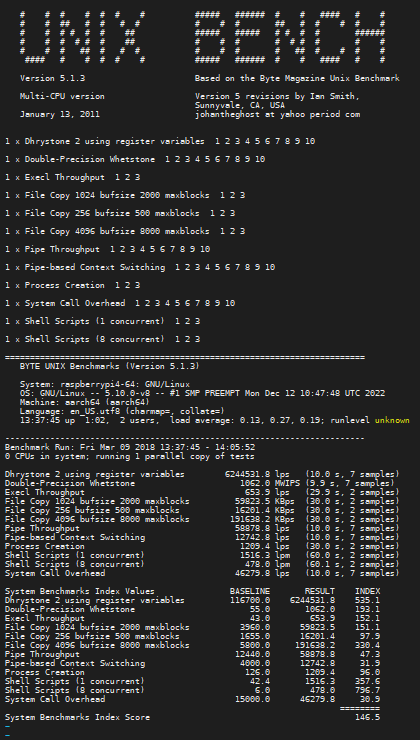Click the System: raspberrypi4-64 line

(105, 384)
